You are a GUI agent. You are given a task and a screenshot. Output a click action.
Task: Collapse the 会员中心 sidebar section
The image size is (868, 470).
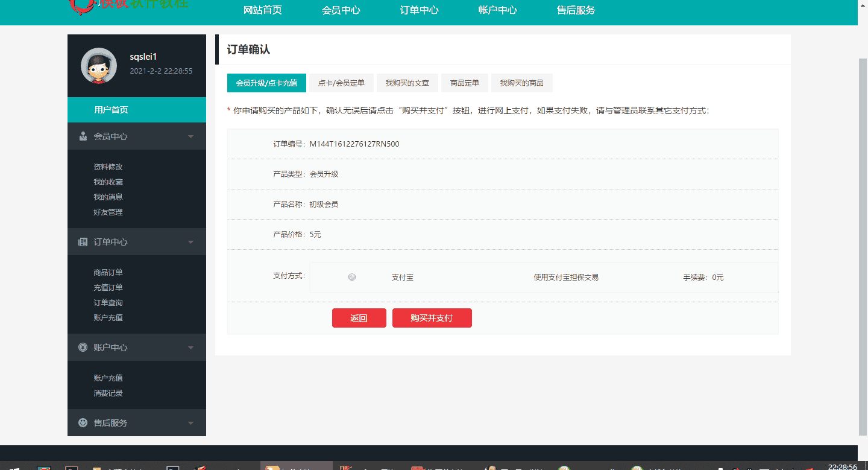[x=190, y=136]
